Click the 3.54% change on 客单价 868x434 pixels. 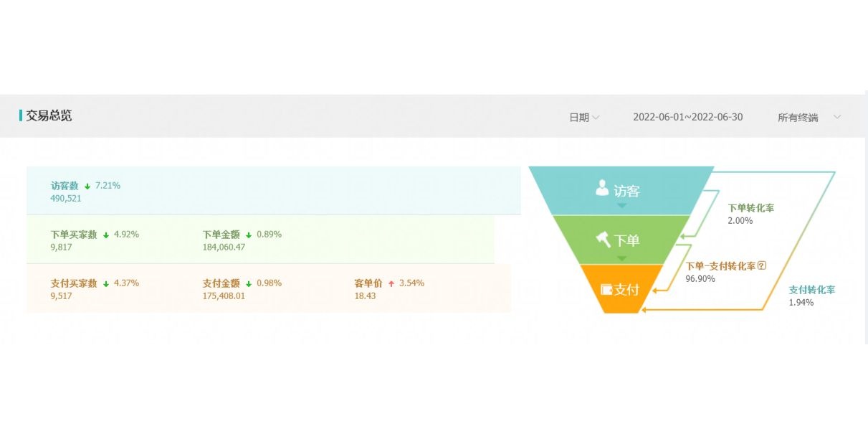tap(411, 283)
